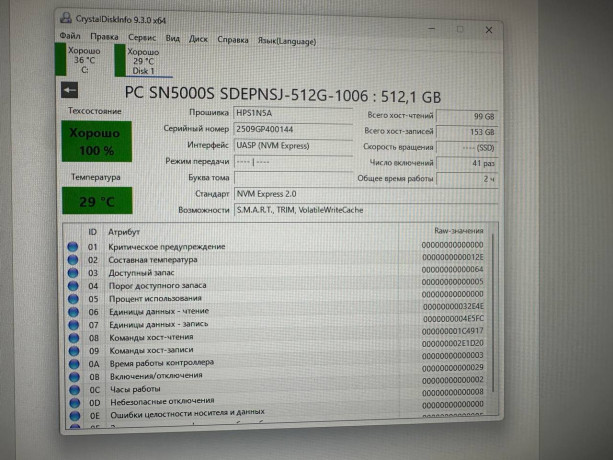Screen dimensions: 613x460
Task: Click the ID column header
Action: (92, 232)
